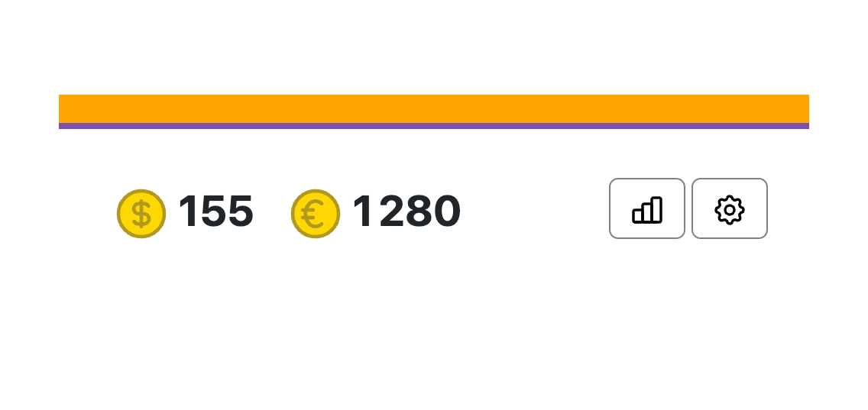Image resolution: width=868 pixels, height=410 pixels.
Task: Select the 1280 euro balance number
Action: click(x=406, y=211)
